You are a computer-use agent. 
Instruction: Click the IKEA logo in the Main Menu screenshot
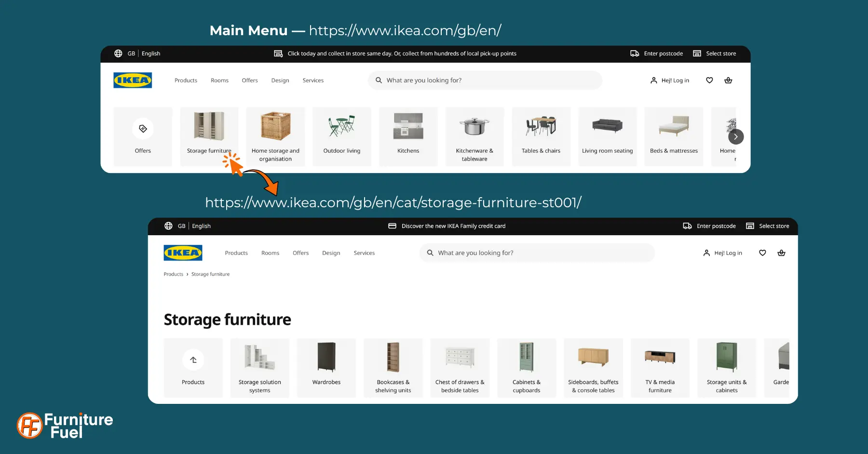point(133,80)
